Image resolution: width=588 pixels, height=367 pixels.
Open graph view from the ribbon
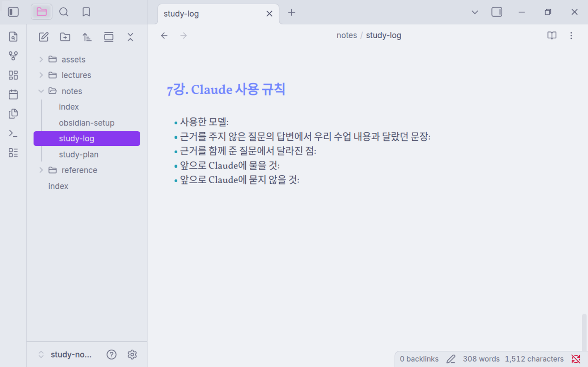tap(13, 56)
